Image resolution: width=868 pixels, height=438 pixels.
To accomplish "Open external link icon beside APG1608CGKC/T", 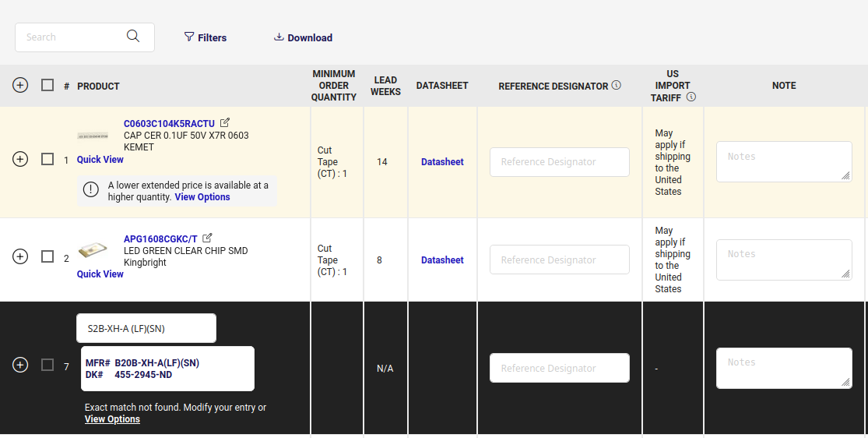I will 208,238.
